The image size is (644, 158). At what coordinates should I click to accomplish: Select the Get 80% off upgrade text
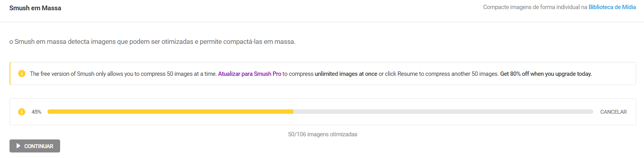pyautogui.click(x=546, y=74)
